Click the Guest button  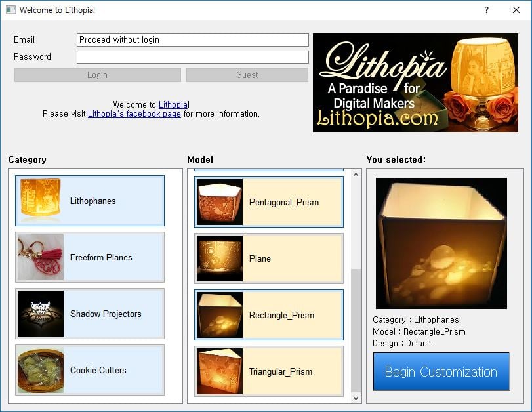coord(247,75)
